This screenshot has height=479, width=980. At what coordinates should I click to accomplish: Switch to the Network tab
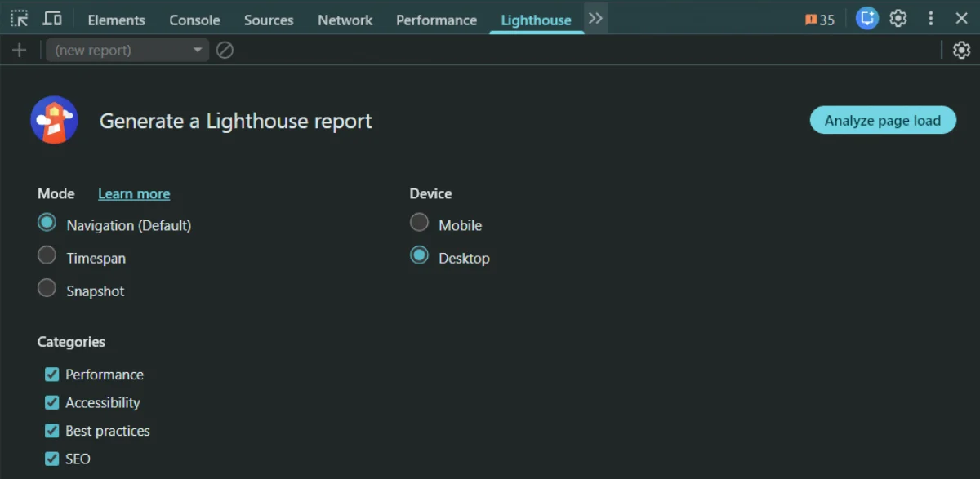point(345,20)
